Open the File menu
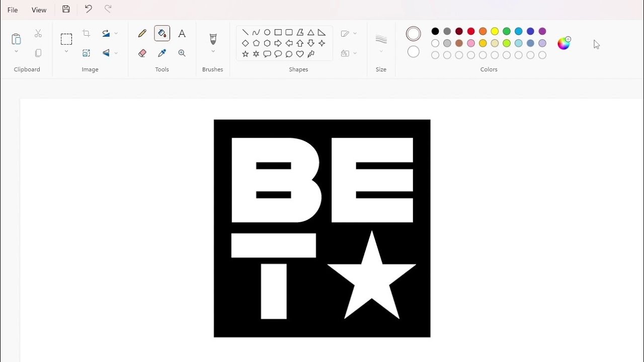 click(13, 10)
